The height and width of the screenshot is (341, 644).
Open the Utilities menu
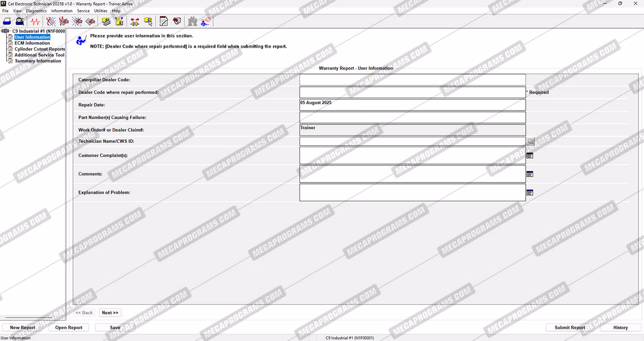(101, 11)
